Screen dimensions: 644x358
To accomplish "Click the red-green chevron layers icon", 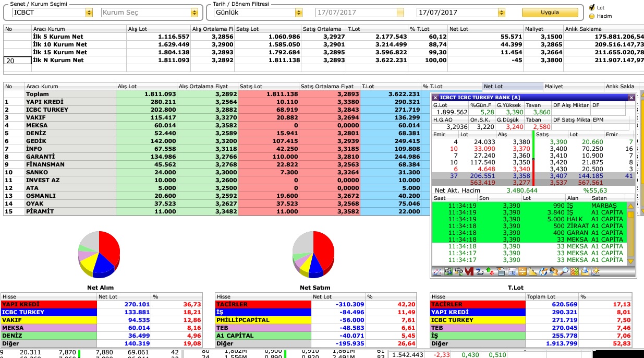I will pos(574,271).
